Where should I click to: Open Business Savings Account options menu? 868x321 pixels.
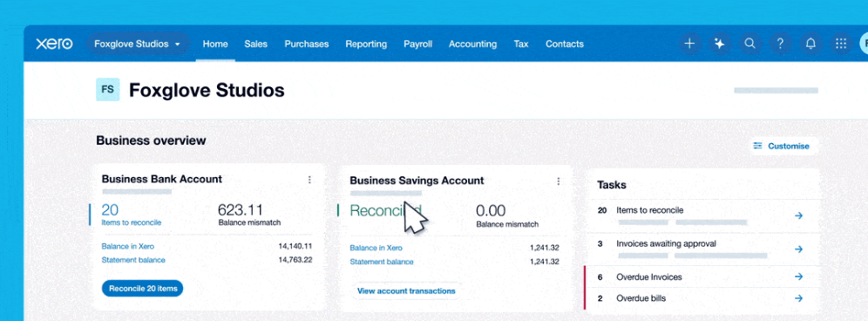point(558,181)
